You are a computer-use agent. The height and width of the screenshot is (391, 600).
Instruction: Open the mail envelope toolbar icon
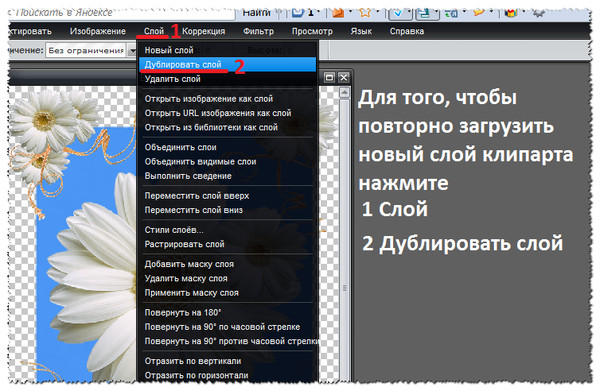click(298, 13)
